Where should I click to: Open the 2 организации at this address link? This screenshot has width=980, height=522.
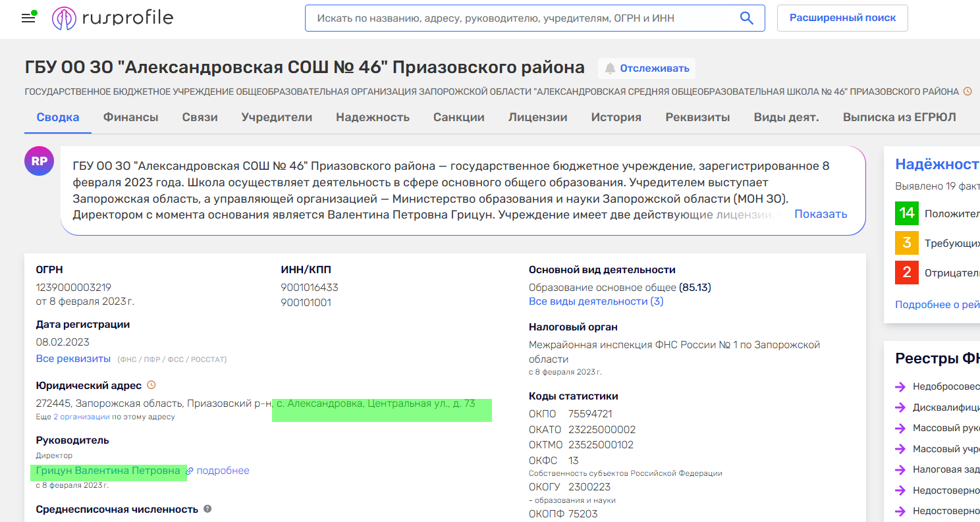point(82,417)
